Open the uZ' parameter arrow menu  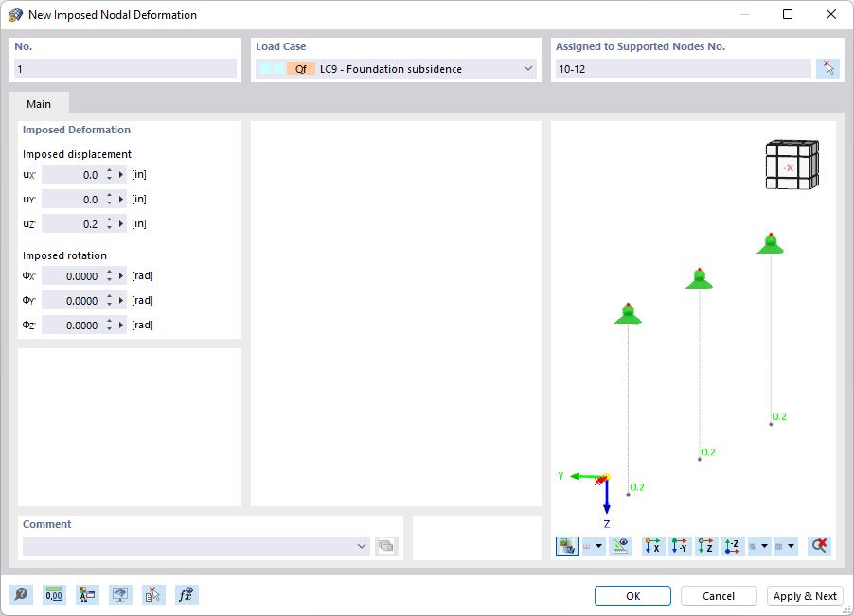(121, 223)
